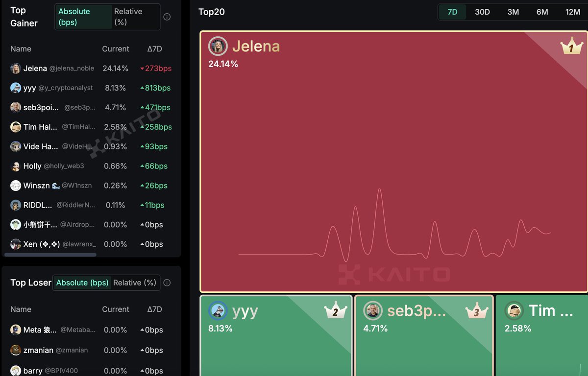
Task: Click Jelena's avatar in the Top20 treemap
Action: pyautogui.click(x=218, y=46)
